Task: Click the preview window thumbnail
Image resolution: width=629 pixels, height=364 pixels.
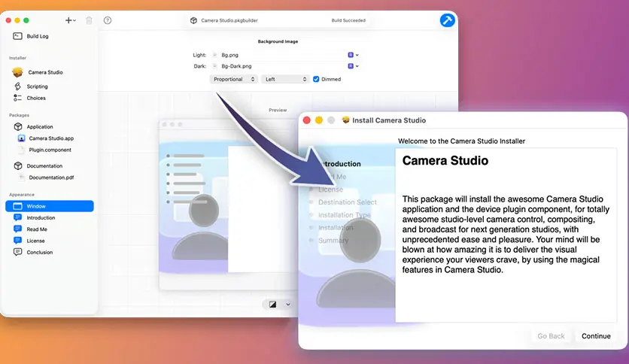Action: [x=228, y=205]
